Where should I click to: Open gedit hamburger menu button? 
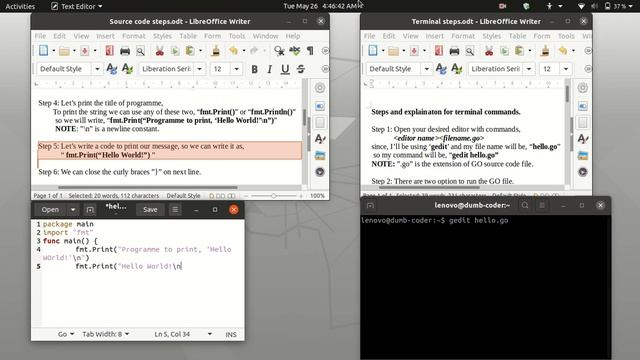pos(175,210)
